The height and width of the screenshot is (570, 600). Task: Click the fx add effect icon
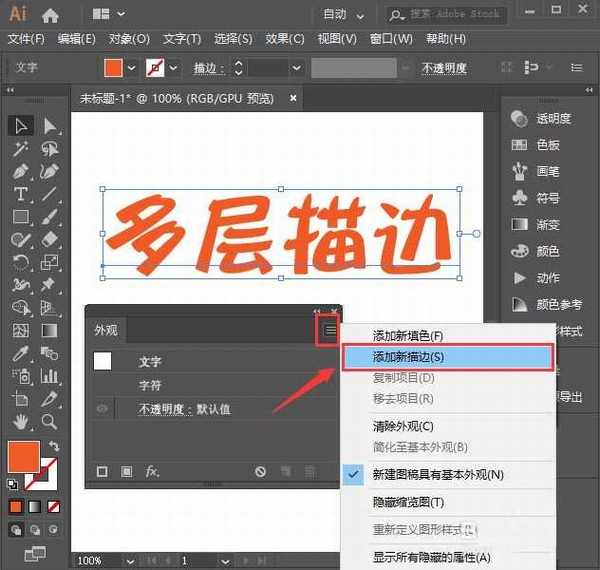[x=153, y=471]
